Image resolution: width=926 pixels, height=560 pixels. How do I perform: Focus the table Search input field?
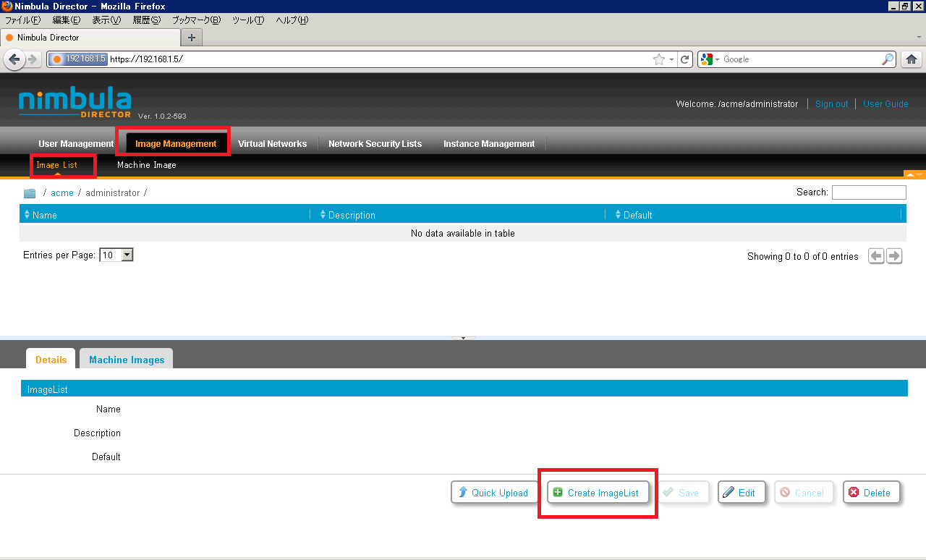(x=869, y=192)
